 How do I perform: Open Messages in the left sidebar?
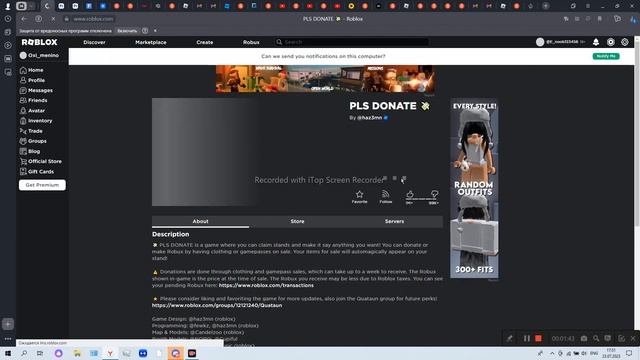point(36,90)
